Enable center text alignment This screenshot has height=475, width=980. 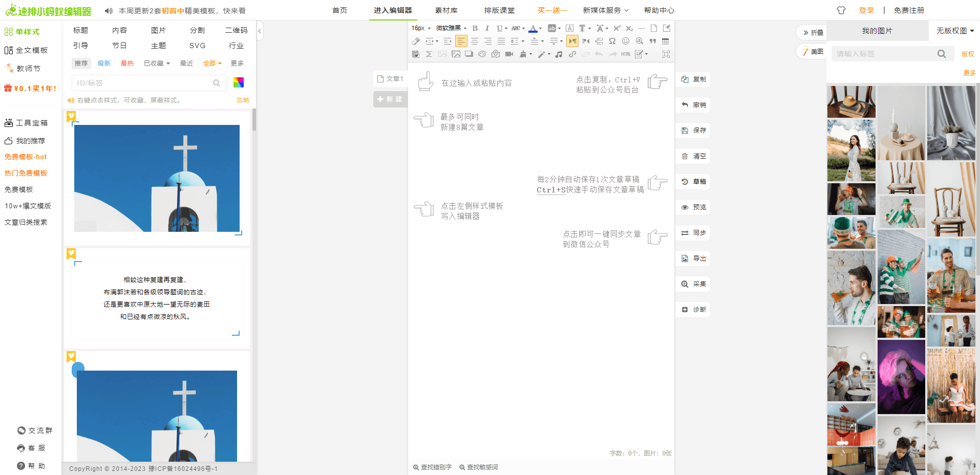[474, 41]
